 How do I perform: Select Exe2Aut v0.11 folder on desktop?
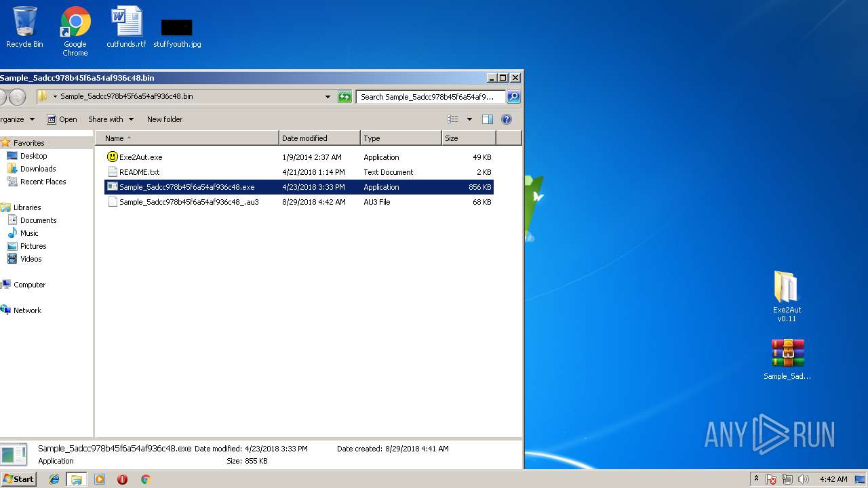click(x=787, y=296)
